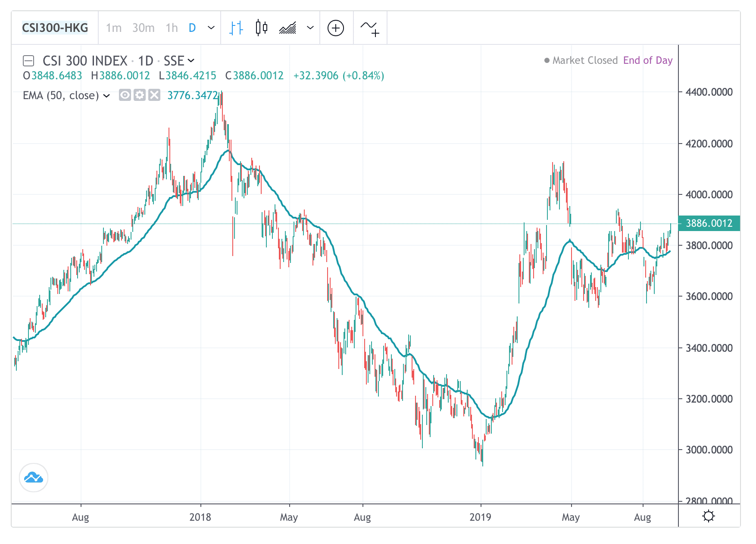Select the Bars chart style icon
This screenshot has height=544, width=756.
pos(236,28)
